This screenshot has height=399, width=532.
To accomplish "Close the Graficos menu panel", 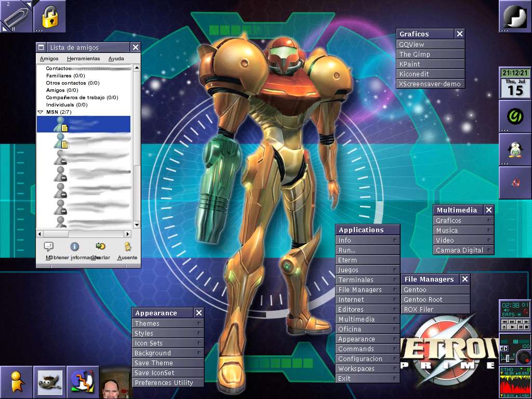I will coord(459,34).
